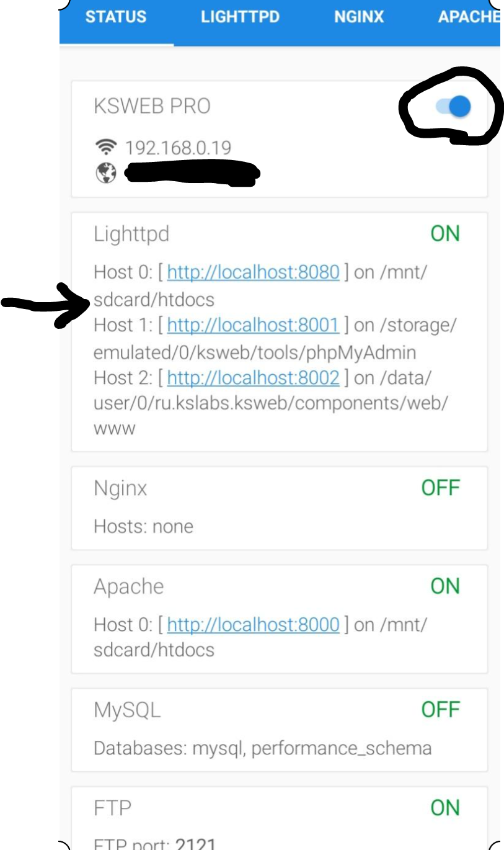Click the MySQL OFF status label
Screen dimensions: 504x850
coord(440,709)
